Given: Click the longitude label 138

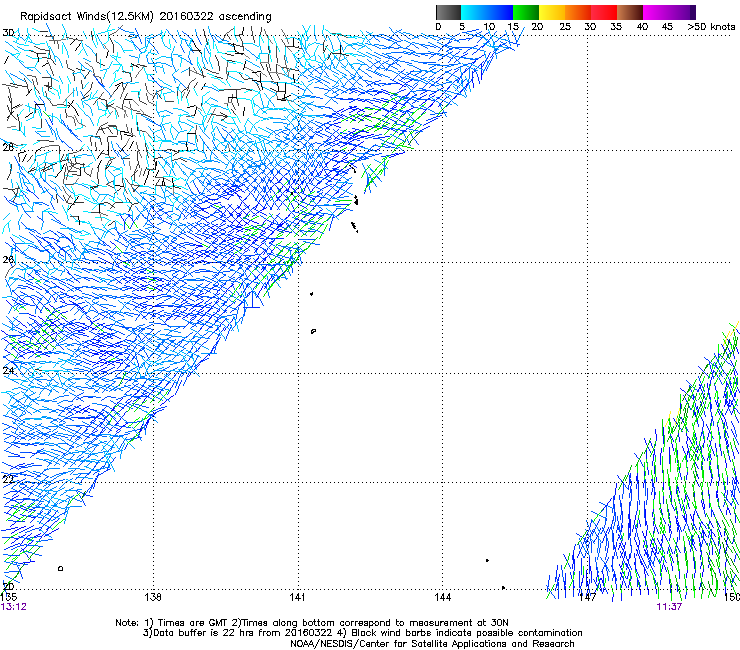Looking at the screenshot, I should 153,597.
